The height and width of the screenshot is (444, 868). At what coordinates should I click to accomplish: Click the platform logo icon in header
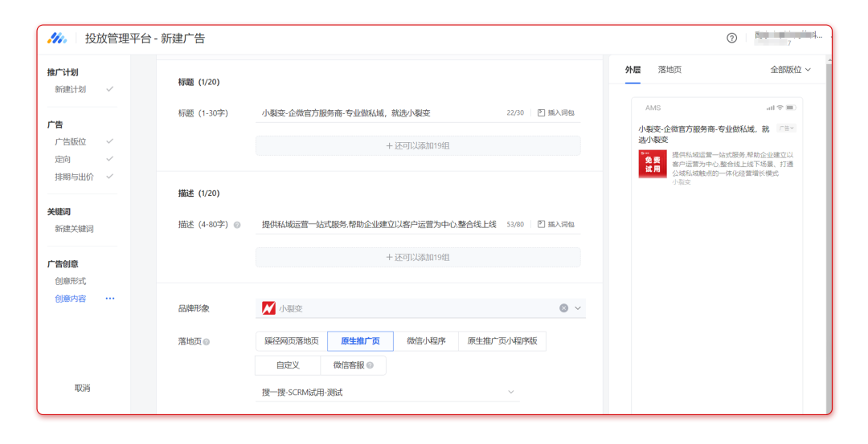click(x=57, y=38)
